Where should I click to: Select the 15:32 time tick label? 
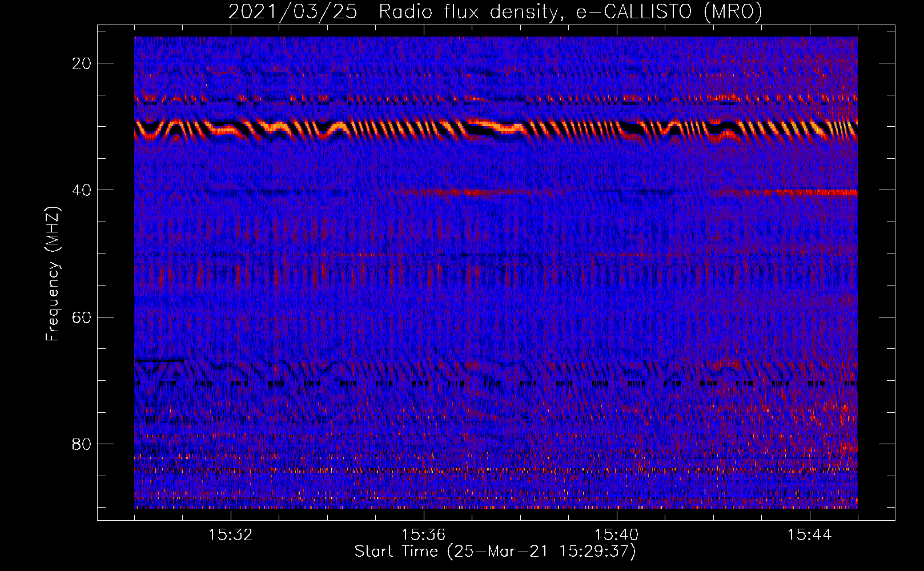click(x=230, y=535)
